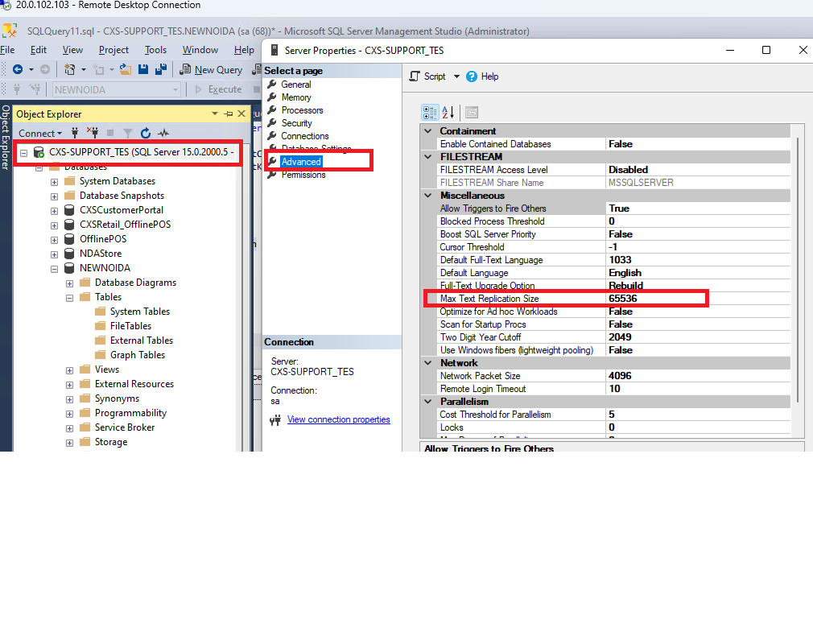
Task: Select the Security page
Action: tap(296, 123)
